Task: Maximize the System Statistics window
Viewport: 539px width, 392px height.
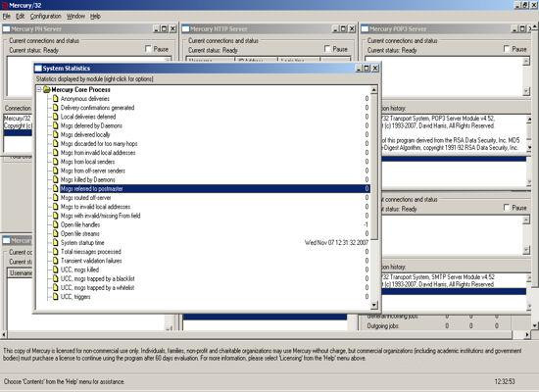Action: pyautogui.click(x=367, y=68)
